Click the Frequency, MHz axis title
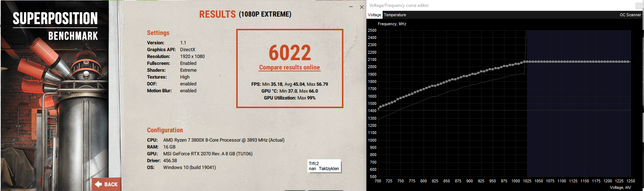This screenshot has width=644, height=191. coord(392,24)
